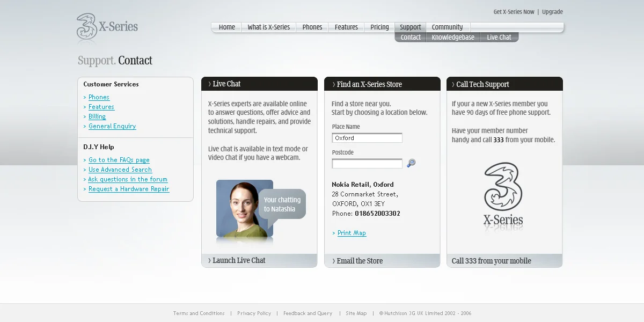Open the General Enquiry link

pos(112,126)
